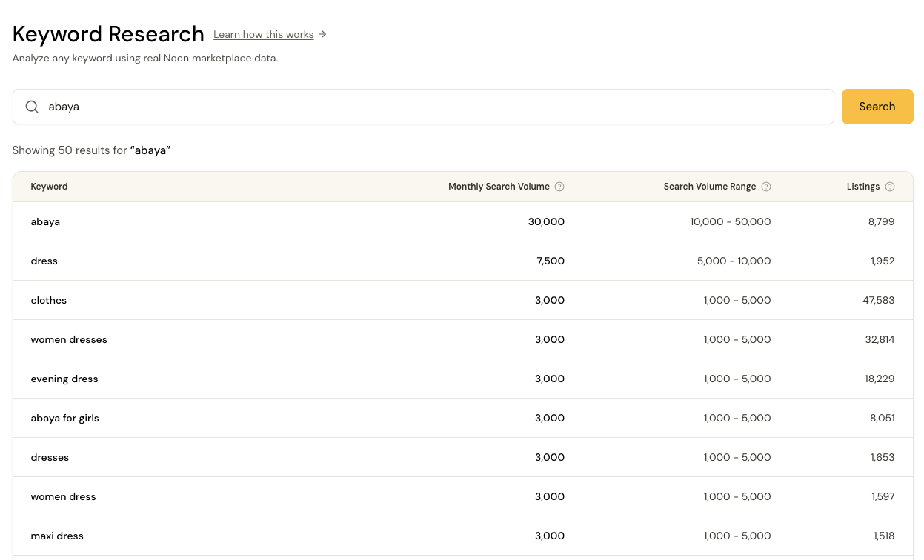This screenshot has width=924, height=560.
Task: Click the 10,000 - 50,000 range cell
Action: tap(731, 221)
